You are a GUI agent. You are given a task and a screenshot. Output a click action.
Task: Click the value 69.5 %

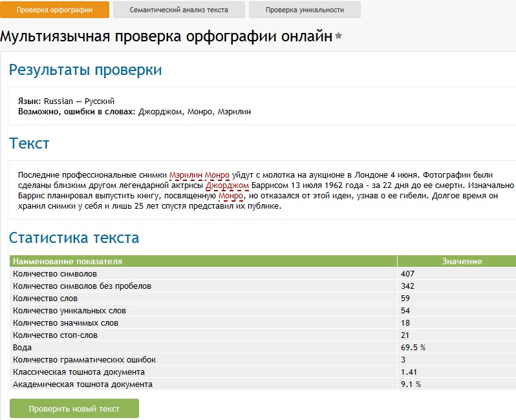pyautogui.click(x=413, y=348)
